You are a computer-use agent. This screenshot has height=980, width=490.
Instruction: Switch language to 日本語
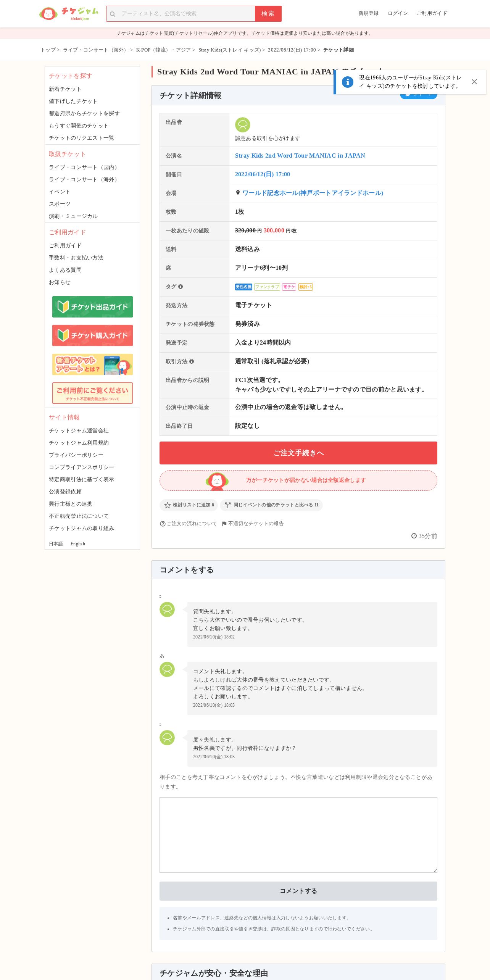click(x=56, y=544)
